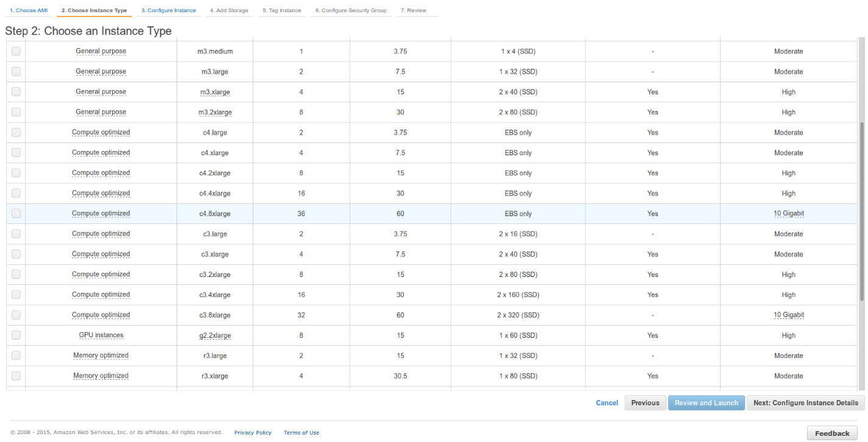
Task: Proceed with Next: Configure Instance Details
Action: point(805,403)
